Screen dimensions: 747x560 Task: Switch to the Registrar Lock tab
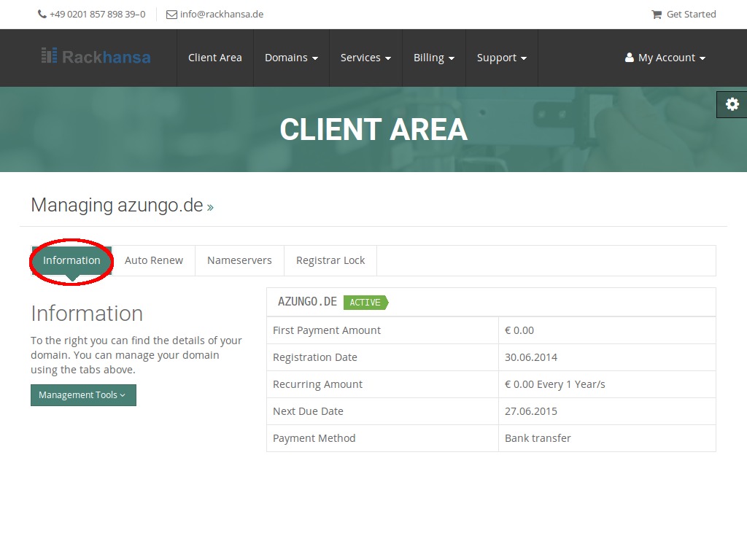(x=330, y=260)
